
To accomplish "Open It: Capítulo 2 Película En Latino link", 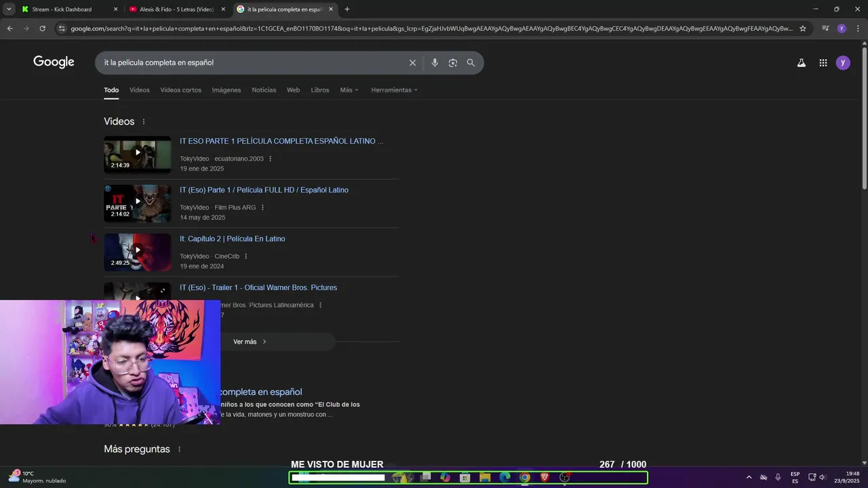I will [x=232, y=239].
